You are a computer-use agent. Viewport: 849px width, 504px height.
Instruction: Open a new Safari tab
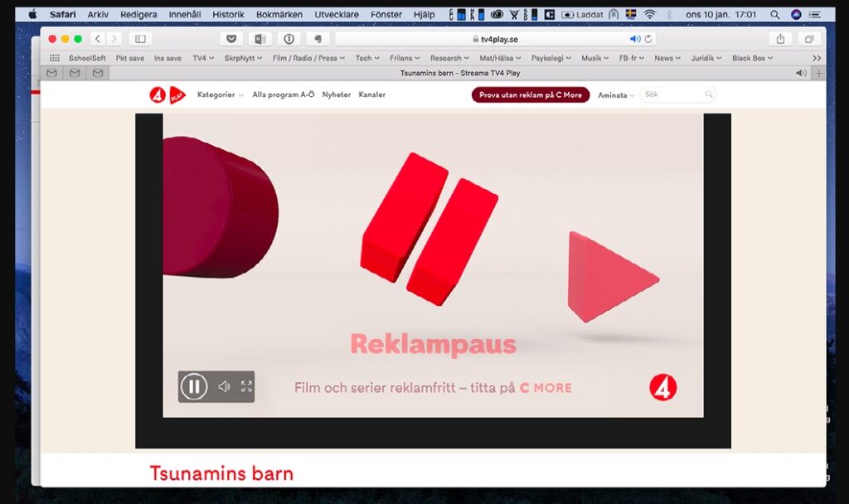pos(818,73)
